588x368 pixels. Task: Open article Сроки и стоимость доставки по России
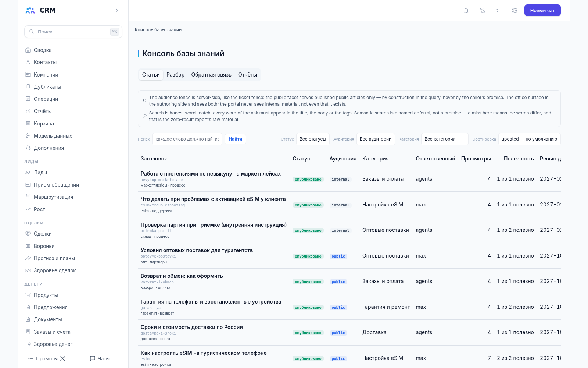tap(192, 327)
